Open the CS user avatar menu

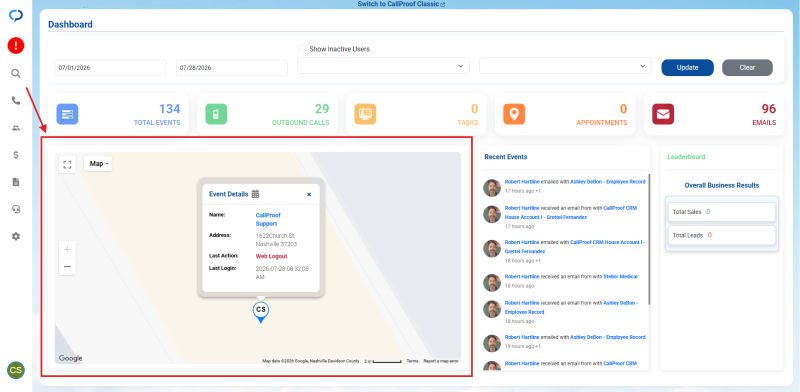pos(16,370)
